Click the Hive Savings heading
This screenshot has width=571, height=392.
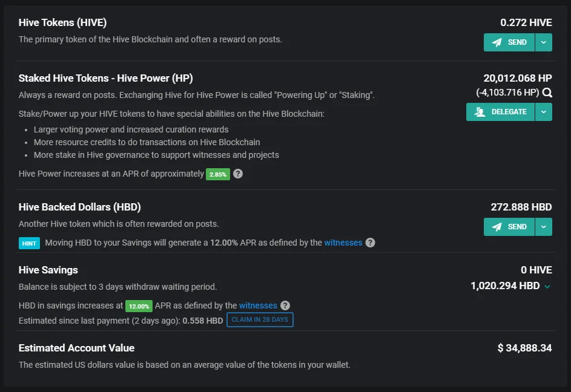click(x=48, y=270)
